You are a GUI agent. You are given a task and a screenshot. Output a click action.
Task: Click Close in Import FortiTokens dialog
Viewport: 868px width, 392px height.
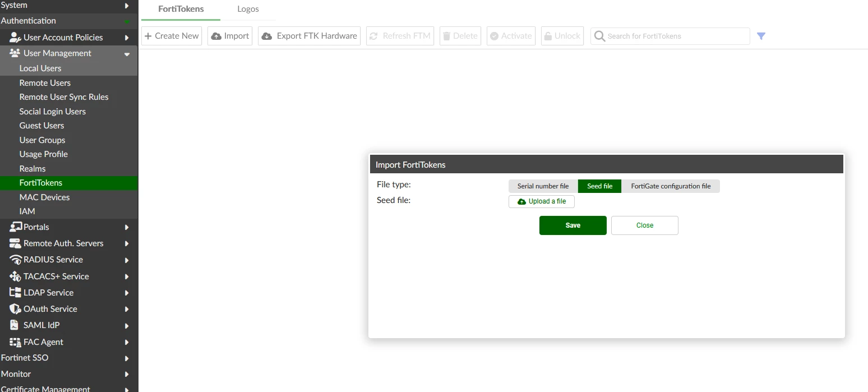pos(644,225)
